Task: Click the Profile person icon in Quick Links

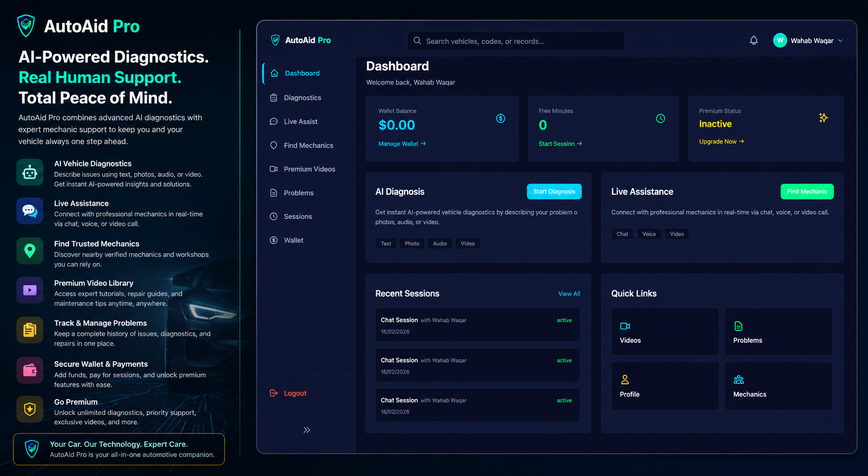Action: (624, 380)
